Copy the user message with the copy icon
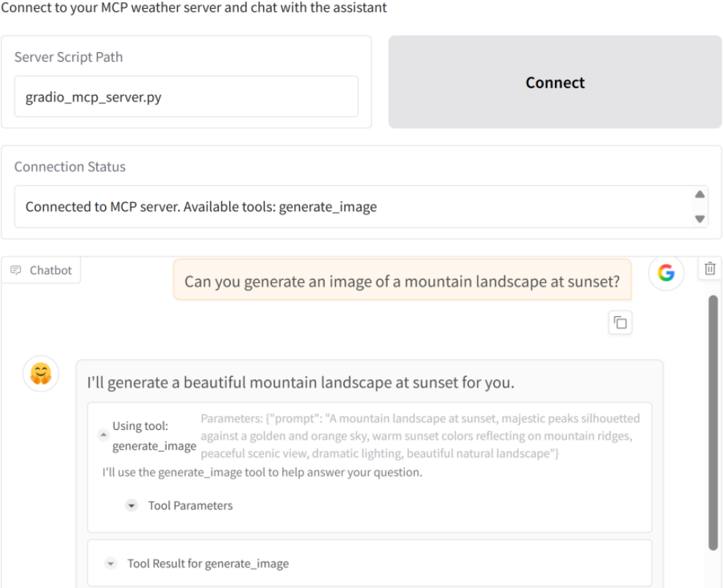This screenshot has width=724, height=588. pos(620,323)
